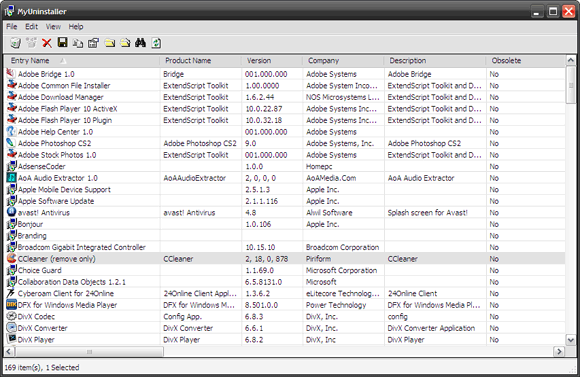This screenshot has height=377, width=580.
Task: Open the Properties toolbar icon
Action: [93, 43]
